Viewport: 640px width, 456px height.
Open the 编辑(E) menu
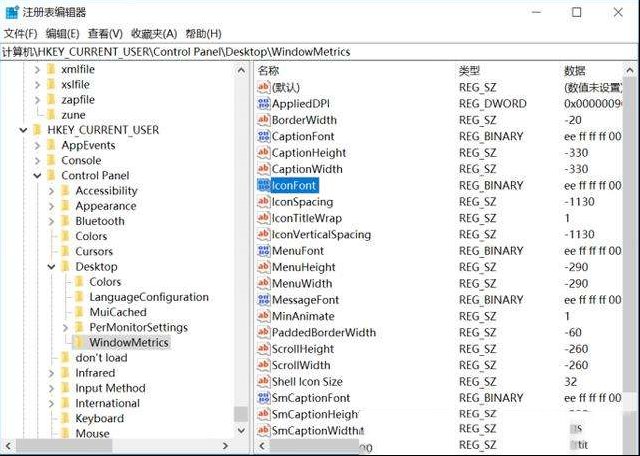(x=62, y=33)
